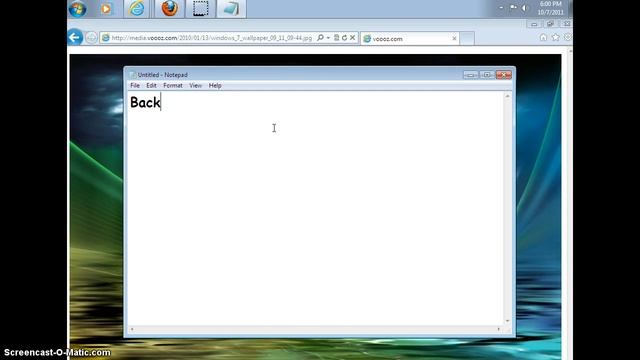Screen dimensions: 640x360
Task: Click the address bar URL field
Action: click(x=211, y=38)
